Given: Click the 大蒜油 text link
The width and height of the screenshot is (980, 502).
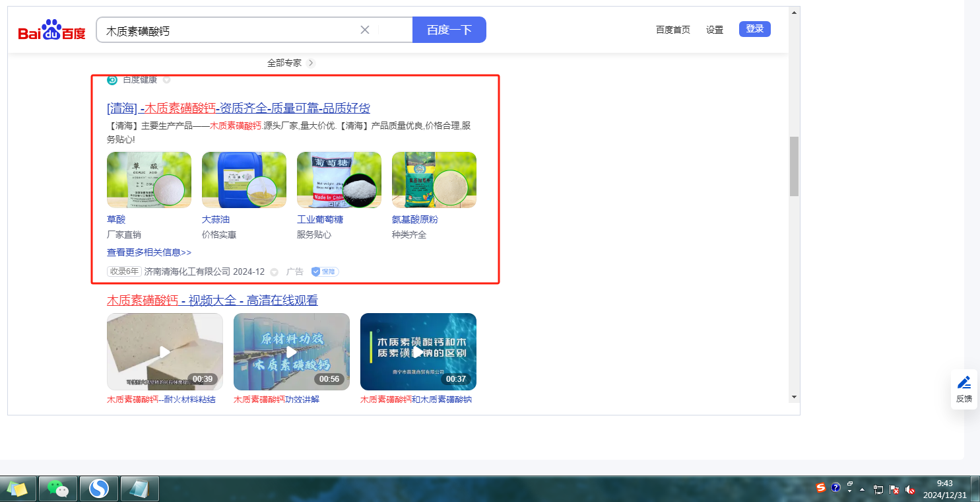Looking at the screenshot, I should click(x=216, y=219).
